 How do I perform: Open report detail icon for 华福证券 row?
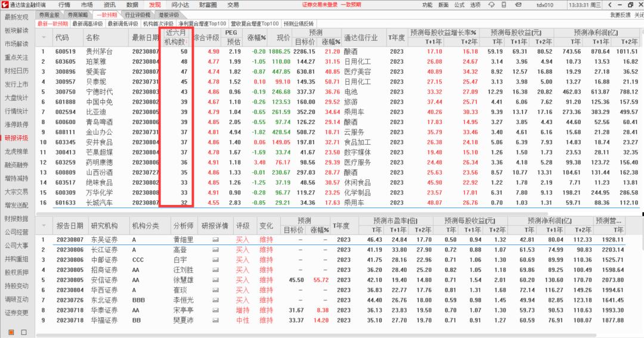(215, 320)
